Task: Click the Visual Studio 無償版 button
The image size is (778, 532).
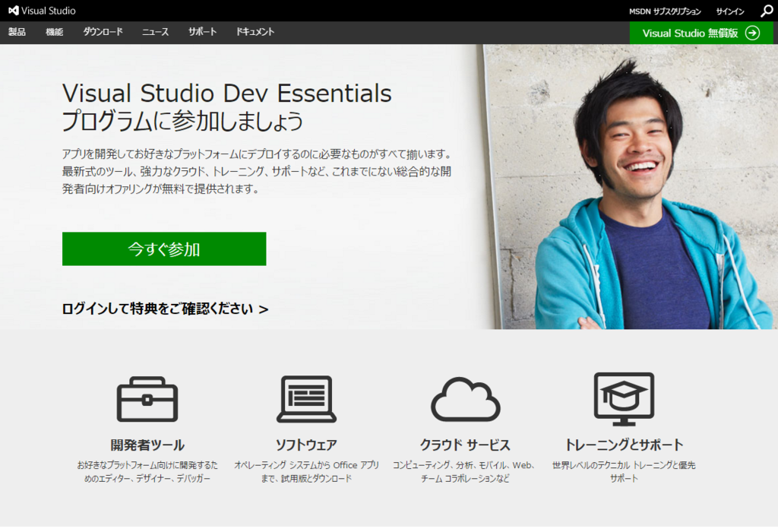Action: pos(701,33)
